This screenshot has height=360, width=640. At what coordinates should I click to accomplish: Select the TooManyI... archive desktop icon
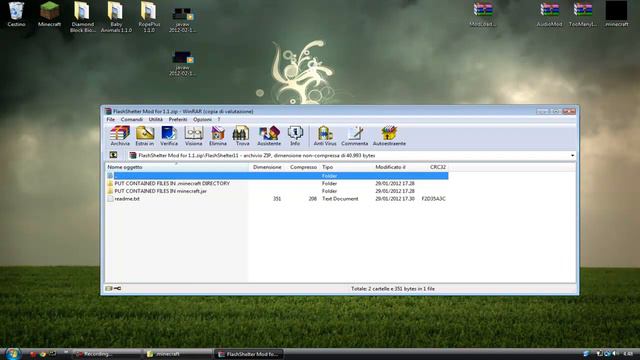pyautogui.click(x=583, y=14)
